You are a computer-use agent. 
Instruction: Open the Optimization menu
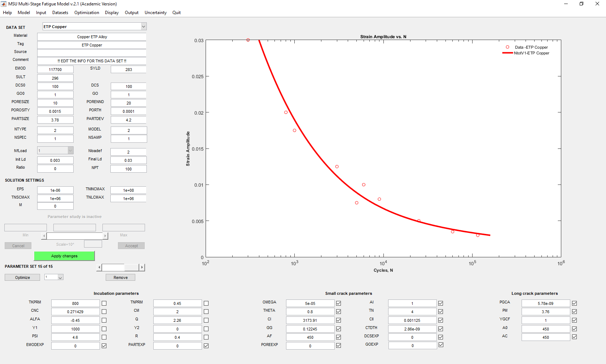click(x=87, y=13)
